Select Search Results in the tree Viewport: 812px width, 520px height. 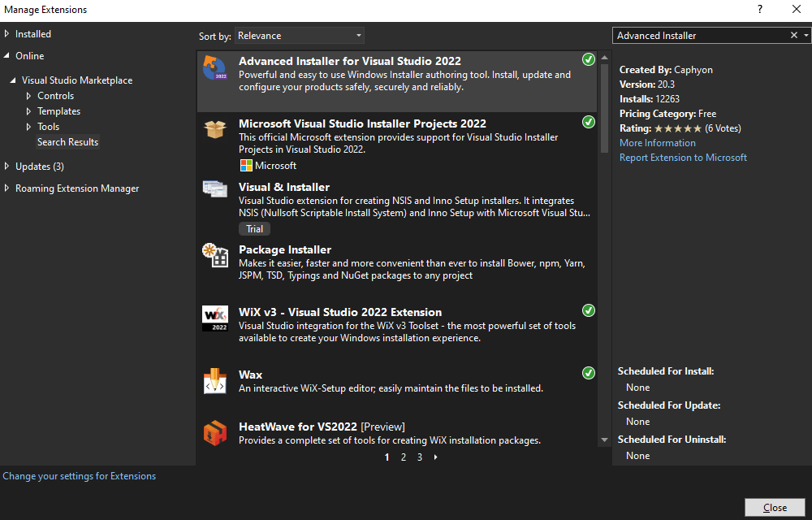click(68, 142)
